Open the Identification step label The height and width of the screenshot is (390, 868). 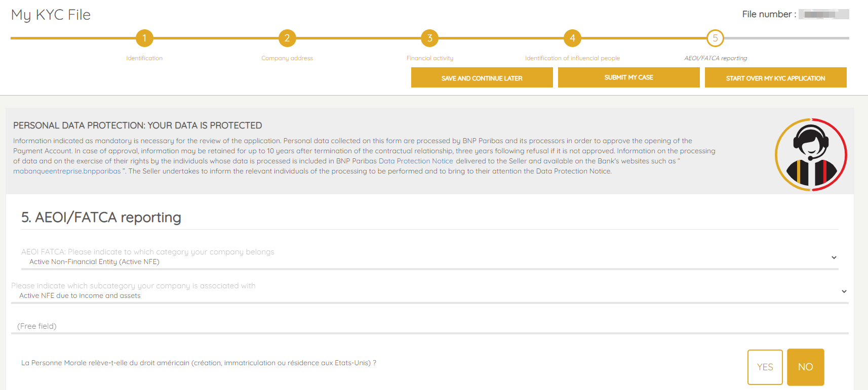(144, 58)
